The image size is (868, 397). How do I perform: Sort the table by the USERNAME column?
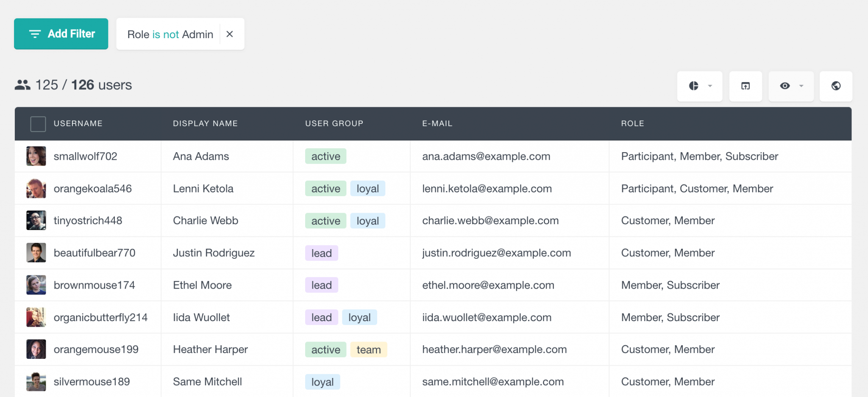[x=78, y=124]
